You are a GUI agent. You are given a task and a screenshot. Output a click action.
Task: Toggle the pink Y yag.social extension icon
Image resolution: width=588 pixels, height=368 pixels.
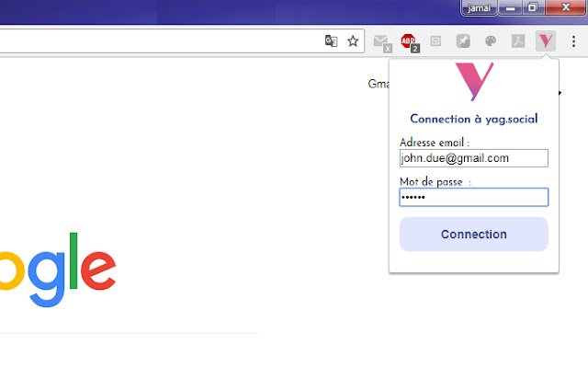click(x=546, y=40)
